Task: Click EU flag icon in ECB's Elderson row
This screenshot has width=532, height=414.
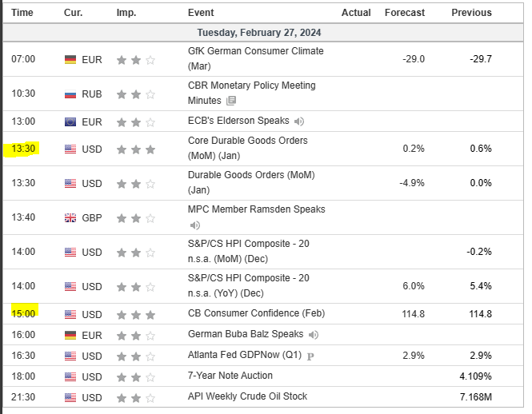Action: (x=70, y=122)
